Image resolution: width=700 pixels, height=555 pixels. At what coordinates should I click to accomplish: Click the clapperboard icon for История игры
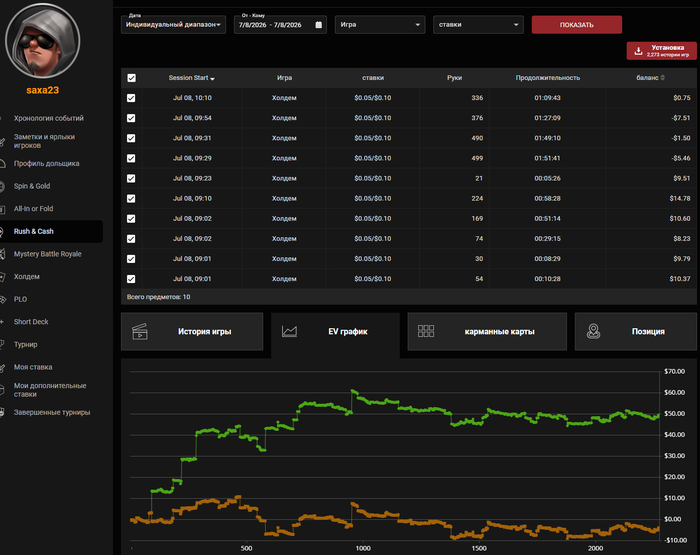point(140,331)
